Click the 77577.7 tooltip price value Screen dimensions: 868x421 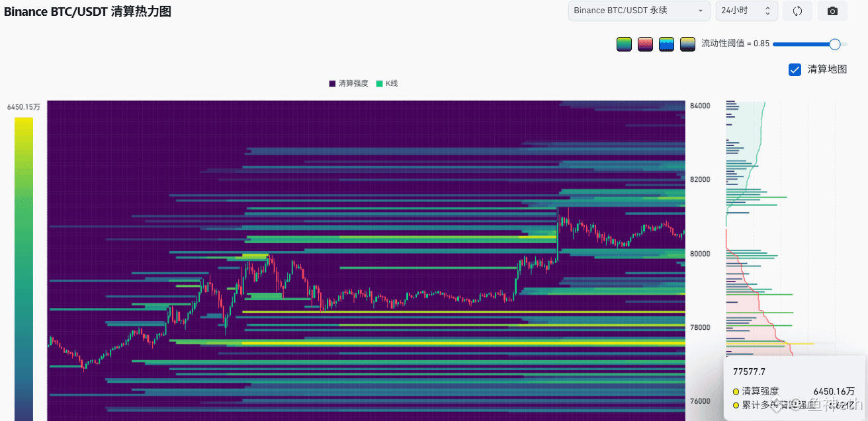[x=749, y=371]
